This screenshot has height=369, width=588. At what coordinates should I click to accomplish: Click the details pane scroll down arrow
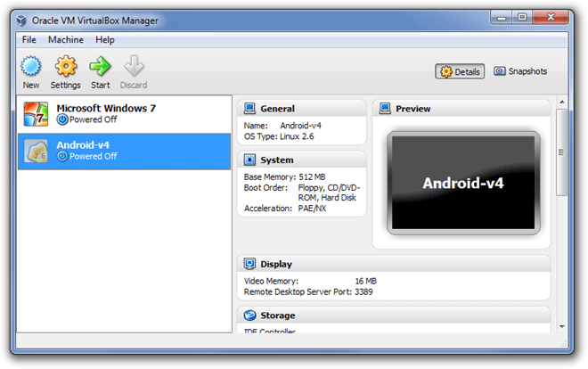click(x=562, y=326)
